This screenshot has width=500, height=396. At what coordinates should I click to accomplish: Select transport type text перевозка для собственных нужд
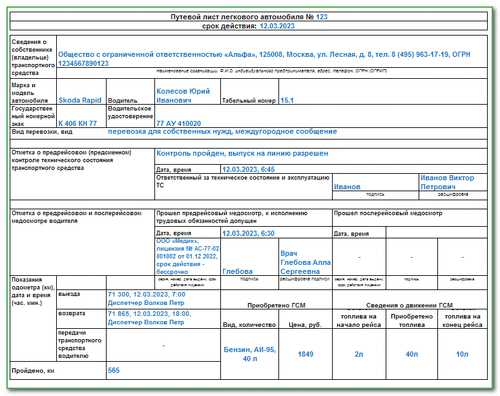tap(170, 131)
